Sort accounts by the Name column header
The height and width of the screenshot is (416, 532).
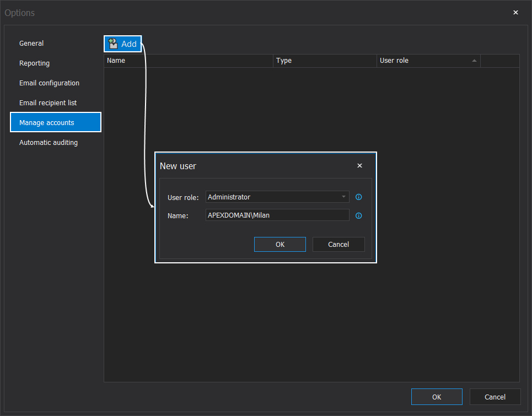pyautogui.click(x=187, y=61)
